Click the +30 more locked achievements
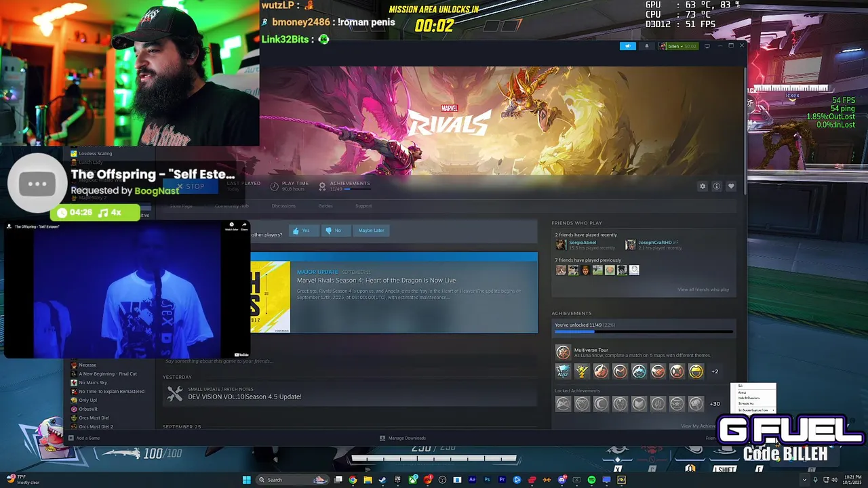The width and height of the screenshot is (868, 488). [715, 404]
